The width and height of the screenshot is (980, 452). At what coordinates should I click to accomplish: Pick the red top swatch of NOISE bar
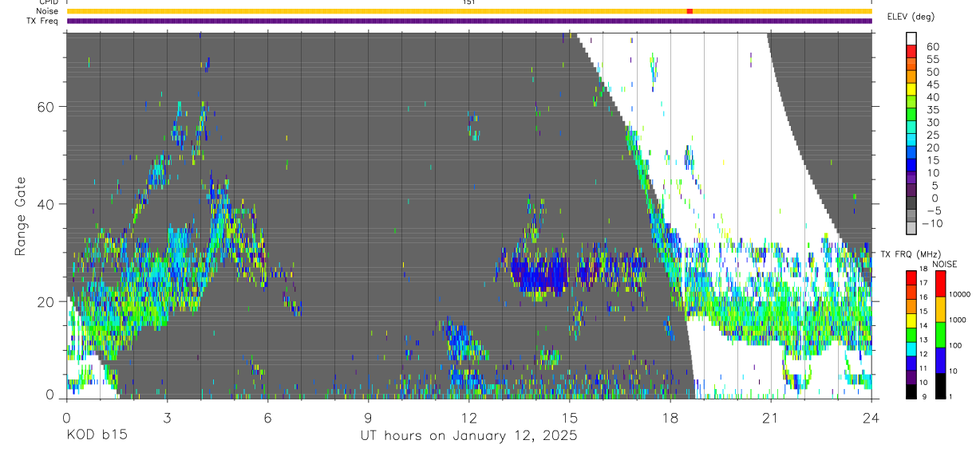click(x=940, y=284)
